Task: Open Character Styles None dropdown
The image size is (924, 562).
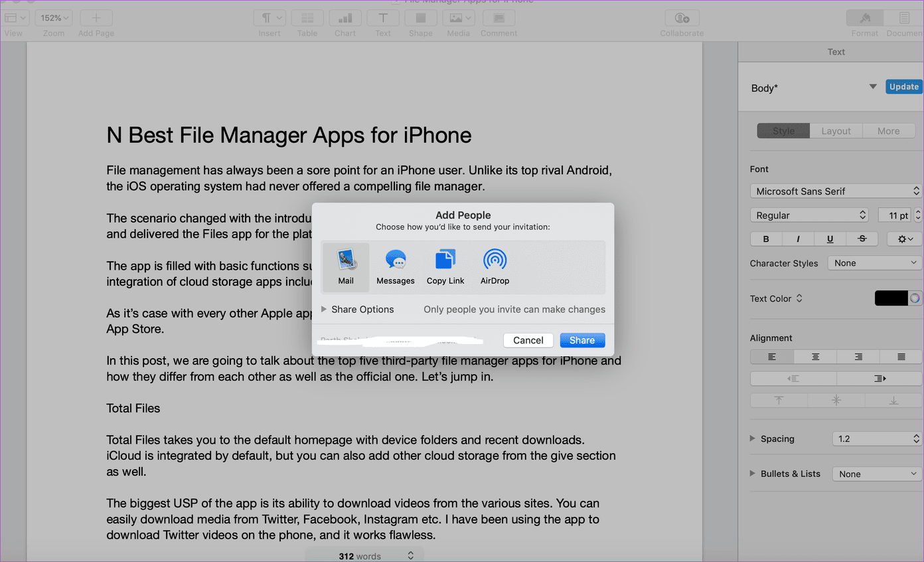Action: [x=875, y=263]
